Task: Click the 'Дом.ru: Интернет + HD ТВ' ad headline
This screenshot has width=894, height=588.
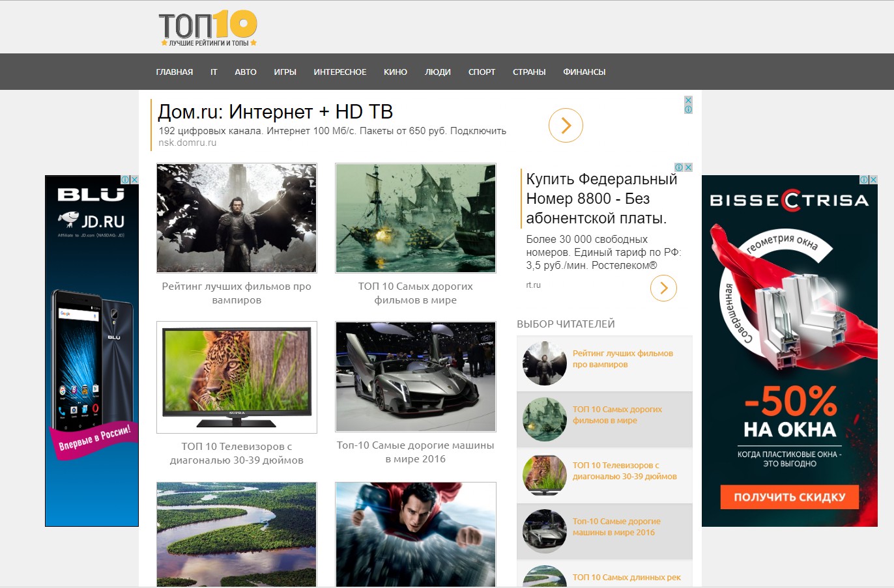Action: 276,112
